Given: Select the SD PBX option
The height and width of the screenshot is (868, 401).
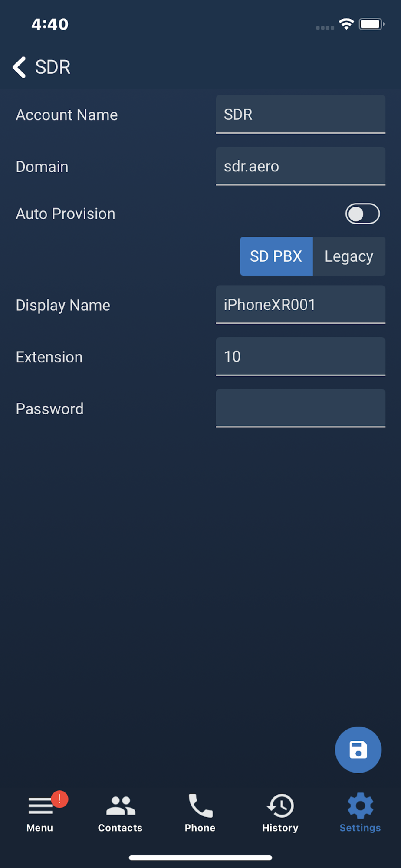Looking at the screenshot, I should click(x=276, y=256).
